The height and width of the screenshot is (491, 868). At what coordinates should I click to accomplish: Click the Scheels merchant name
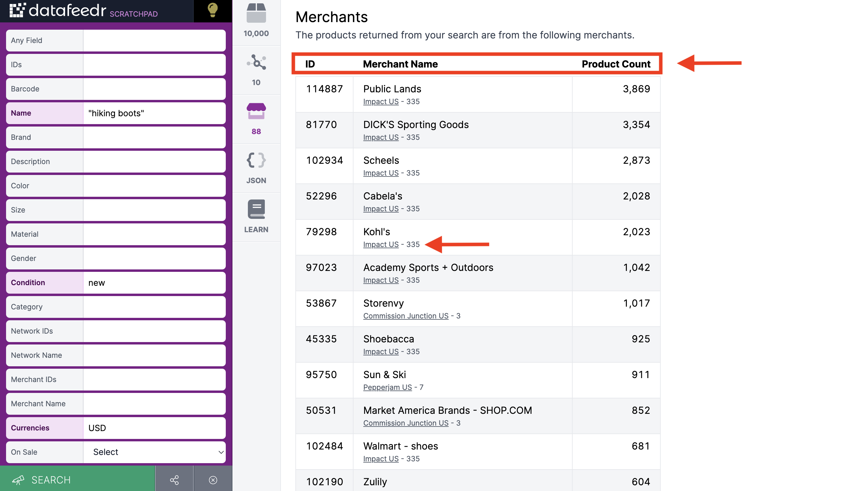pyautogui.click(x=381, y=160)
